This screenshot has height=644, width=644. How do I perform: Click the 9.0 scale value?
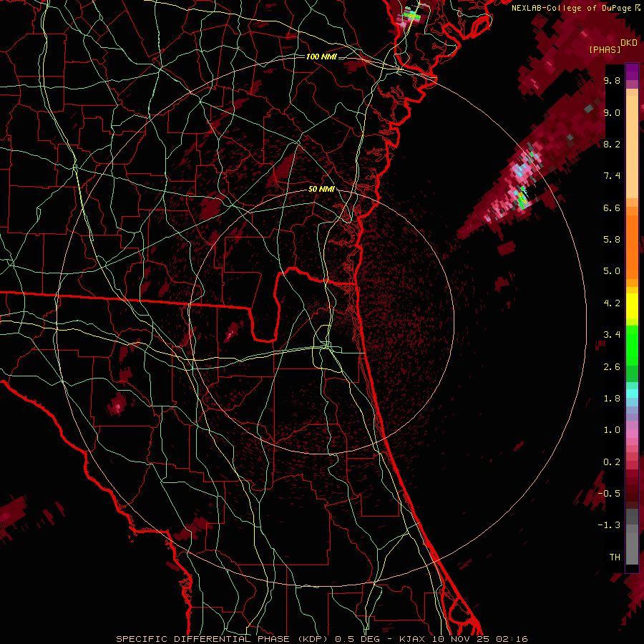click(x=612, y=112)
